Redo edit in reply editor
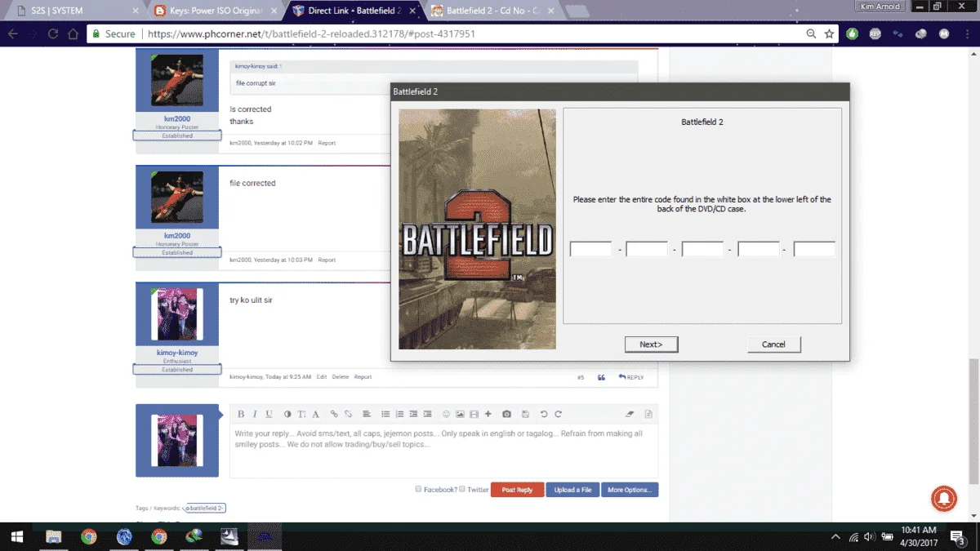 [x=559, y=415]
